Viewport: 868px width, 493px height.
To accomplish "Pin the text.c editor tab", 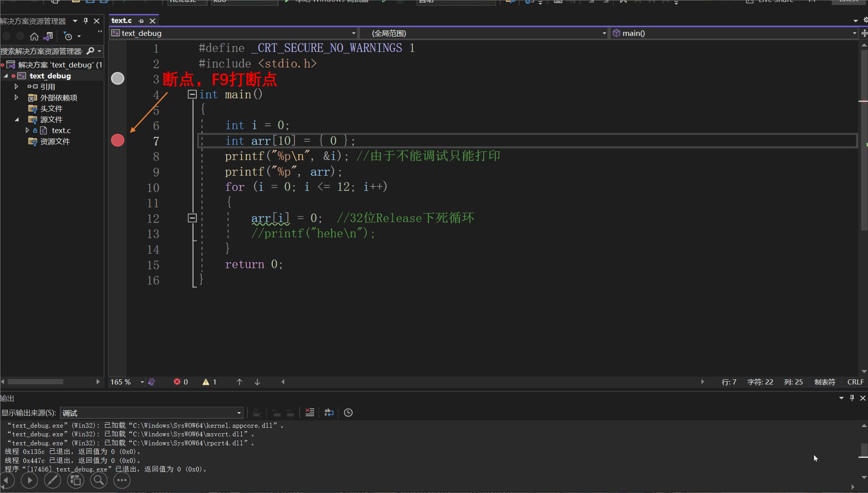I will 141,21.
